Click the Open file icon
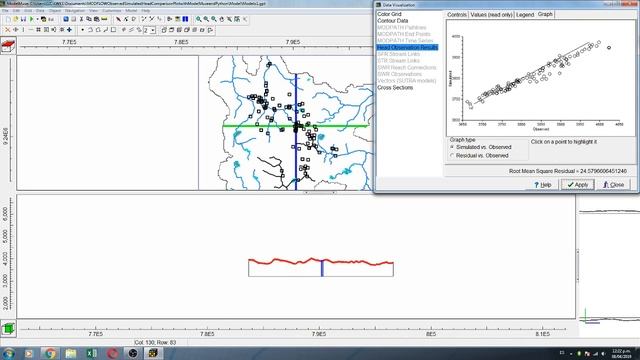Screen dimensions: 640x360 tap(16, 19)
